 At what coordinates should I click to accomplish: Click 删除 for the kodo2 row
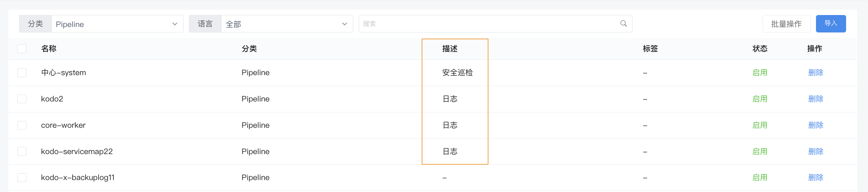pyautogui.click(x=816, y=99)
